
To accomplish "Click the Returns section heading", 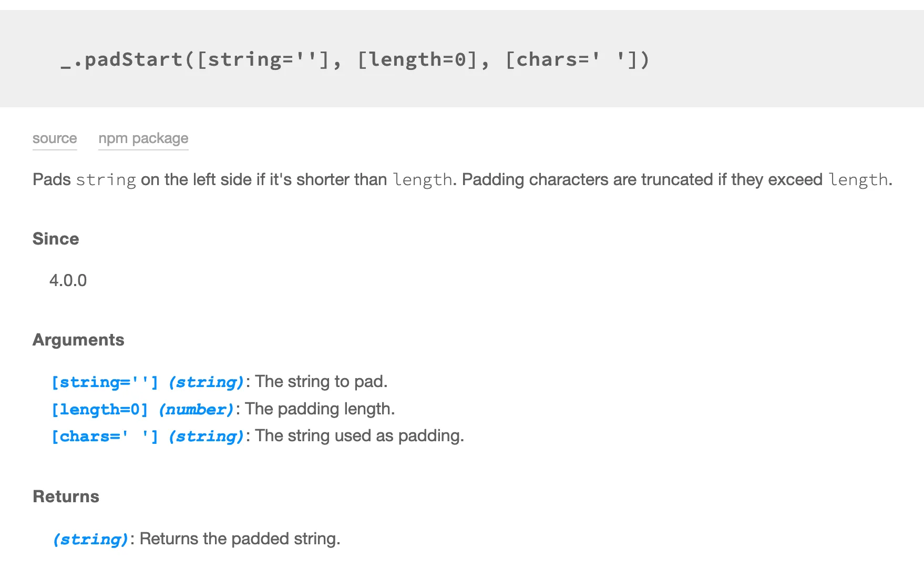I will pyautogui.click(x=66, y=496).
